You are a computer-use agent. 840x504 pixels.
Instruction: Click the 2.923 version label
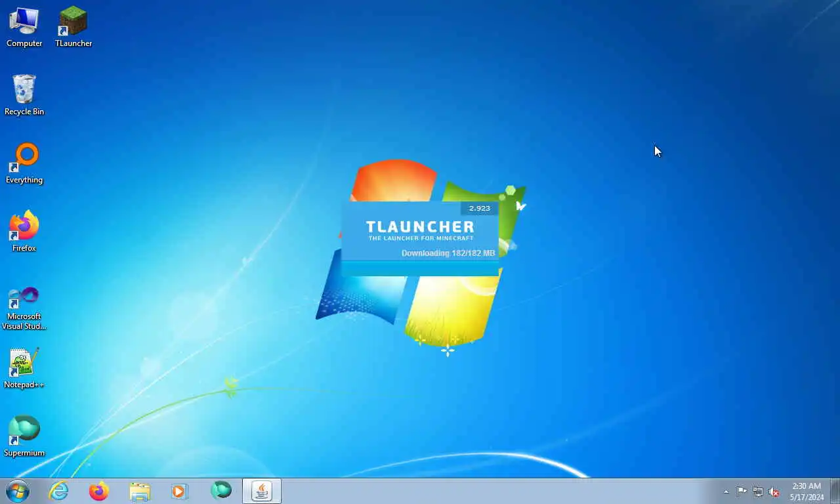[x=480, y=208]
